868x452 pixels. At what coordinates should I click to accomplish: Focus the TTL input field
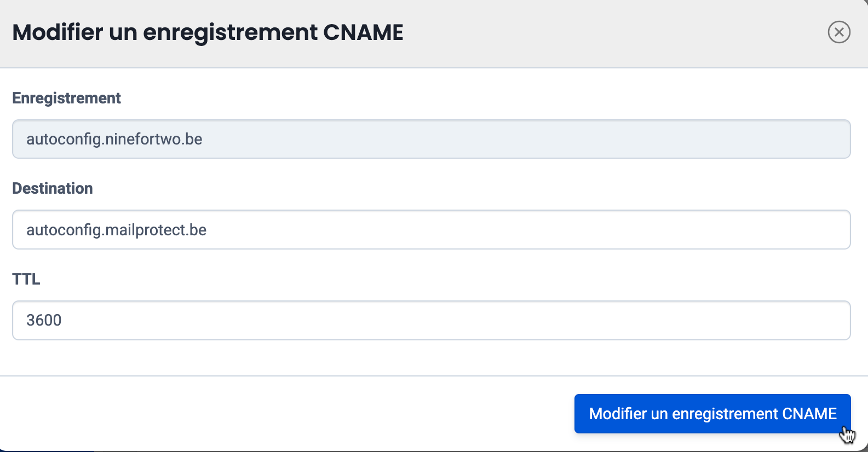coord(431,320)
